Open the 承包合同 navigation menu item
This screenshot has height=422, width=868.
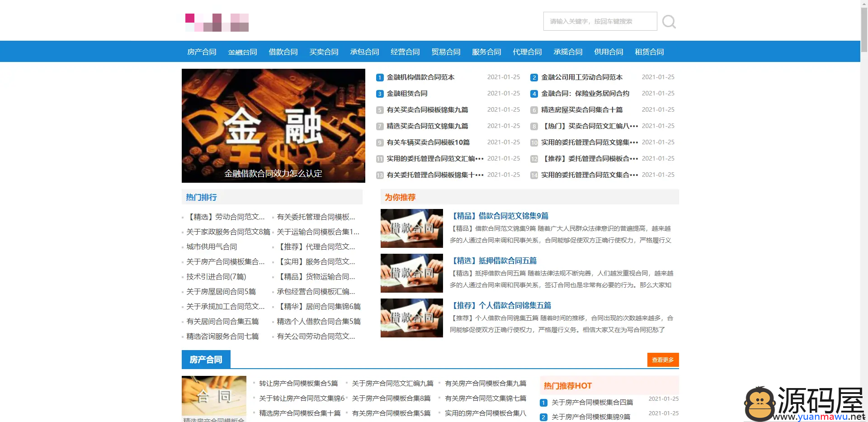364,52
